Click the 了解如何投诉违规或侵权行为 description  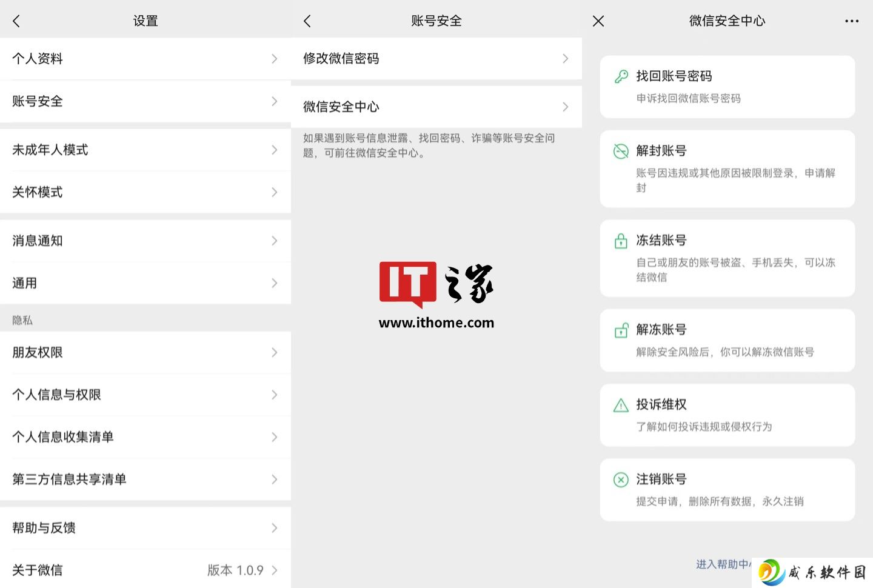click(704, 427)
